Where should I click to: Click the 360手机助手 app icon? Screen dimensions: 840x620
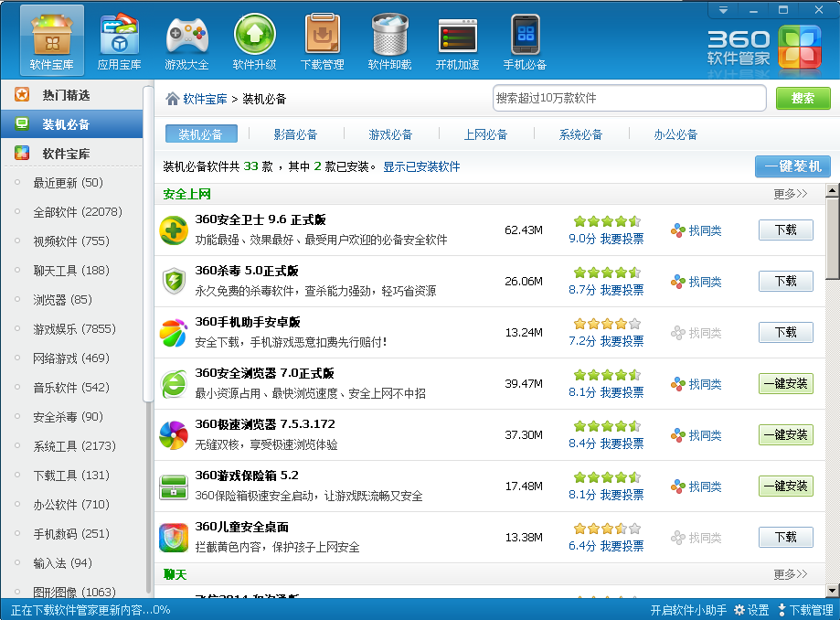click(x=174, y=332)
